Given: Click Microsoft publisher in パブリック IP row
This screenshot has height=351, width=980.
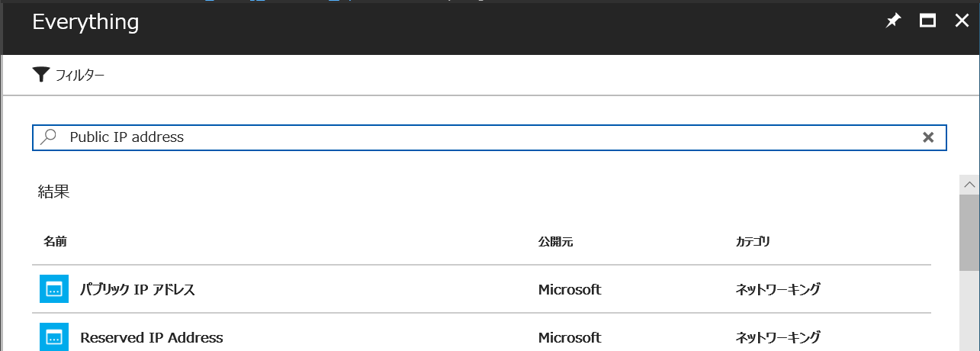Looking at the screenshot, I should (x=570, y=290).
